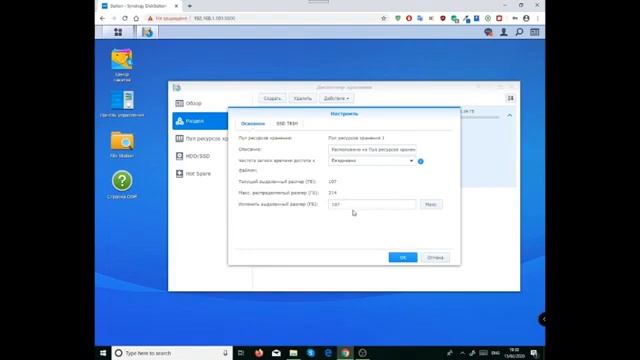Switch to the SSD TRIM tab
Viewport: 640px width, 360px height.
[287, 123]
